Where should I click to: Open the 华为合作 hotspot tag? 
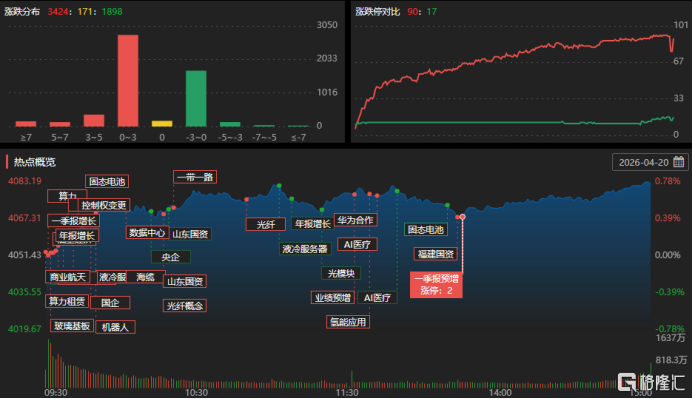[x=356, y=220]
